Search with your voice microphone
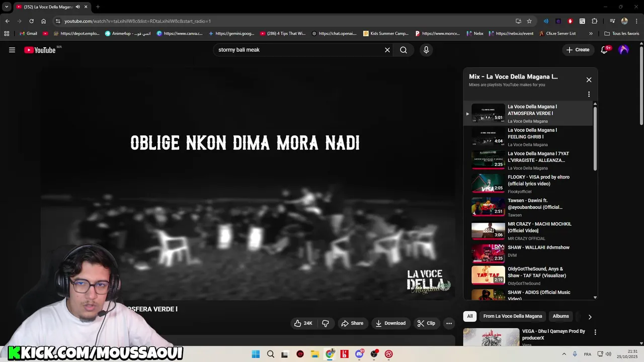This screenshot has height=362, width=644. [x=426, y=50]
